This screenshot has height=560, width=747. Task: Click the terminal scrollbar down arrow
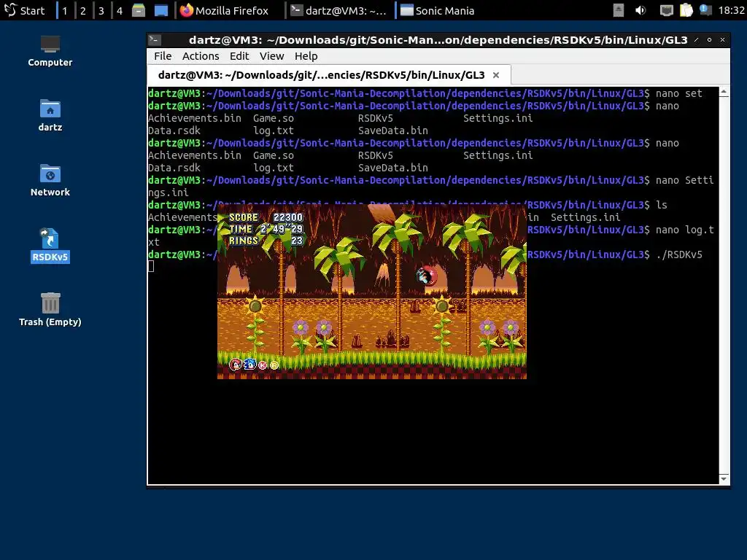pos(724,479)
